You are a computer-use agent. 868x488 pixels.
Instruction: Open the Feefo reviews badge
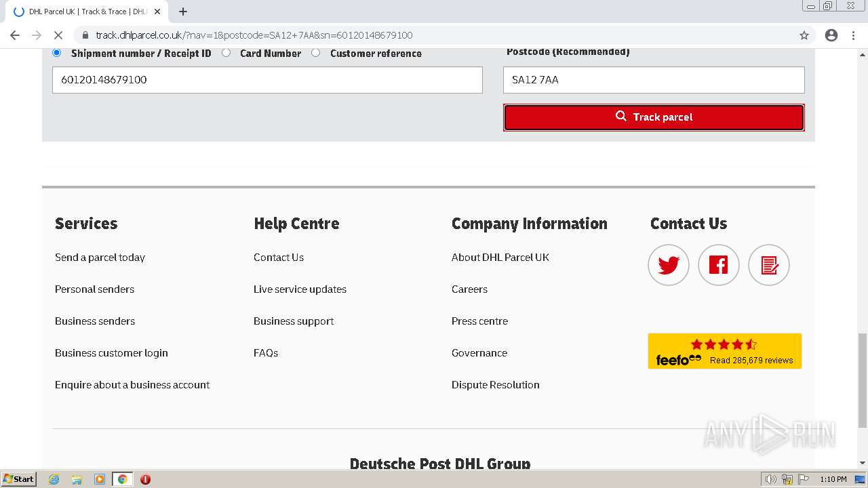coord(725,351)
